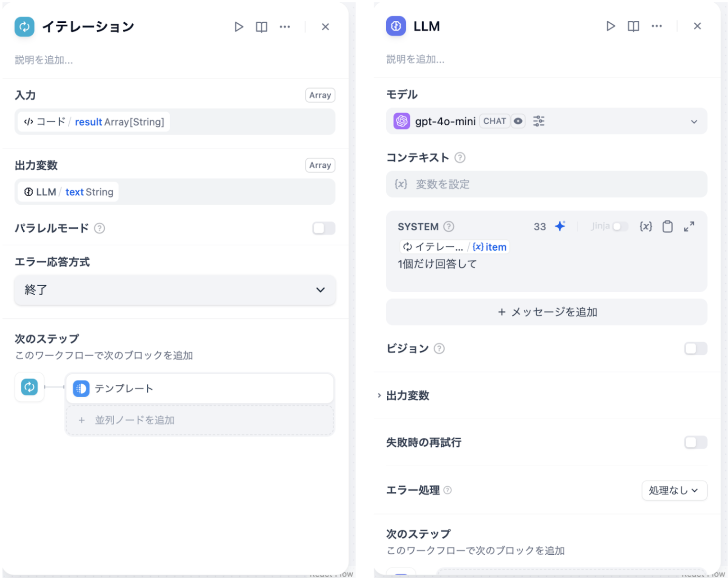The width and height of the screenshot is (728, 578).
Task: Insert a variable using the {x} icon
Action: click(646, 226)
